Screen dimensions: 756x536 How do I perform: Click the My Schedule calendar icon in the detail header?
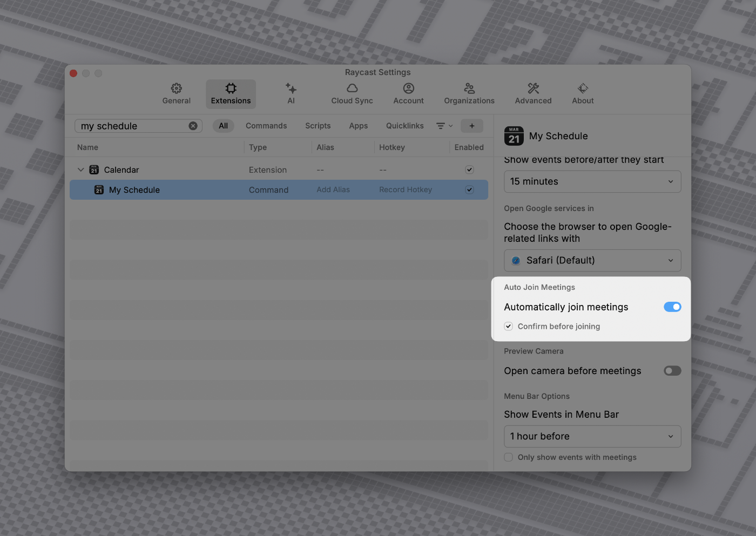click(514, 136)
